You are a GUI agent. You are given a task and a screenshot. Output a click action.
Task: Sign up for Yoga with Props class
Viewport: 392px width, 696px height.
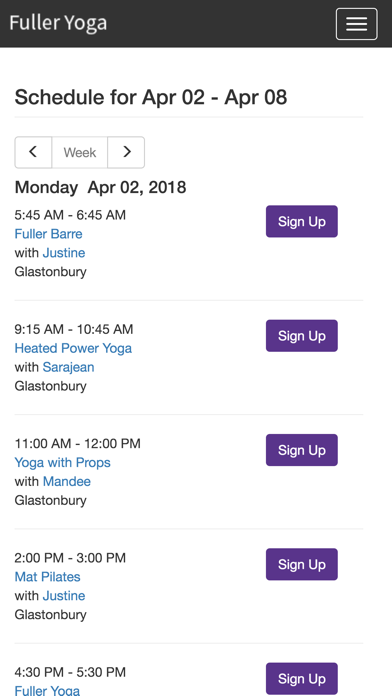coord(302,450)
